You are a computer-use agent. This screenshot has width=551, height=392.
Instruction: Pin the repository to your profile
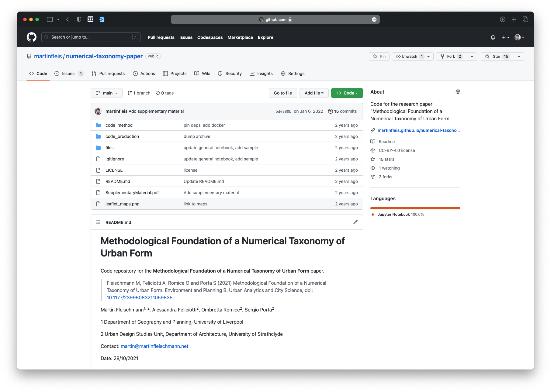pyautogui.click(x=379, y=57)
